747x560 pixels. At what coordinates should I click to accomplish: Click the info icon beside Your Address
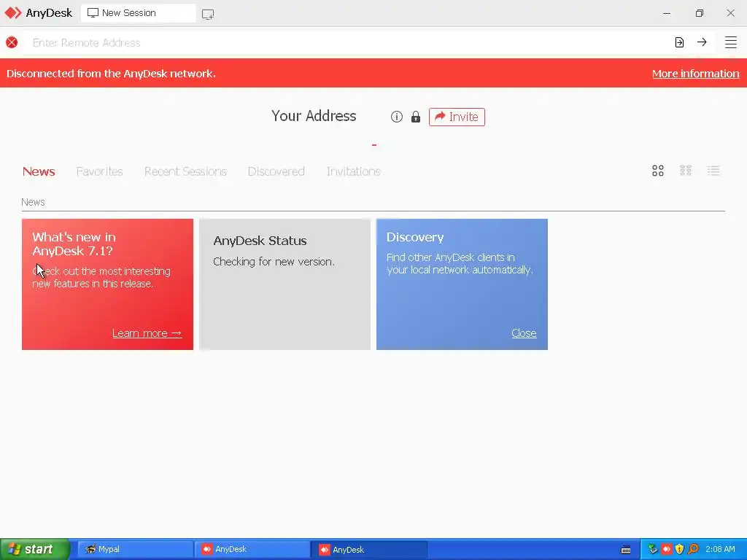(396, 117)
